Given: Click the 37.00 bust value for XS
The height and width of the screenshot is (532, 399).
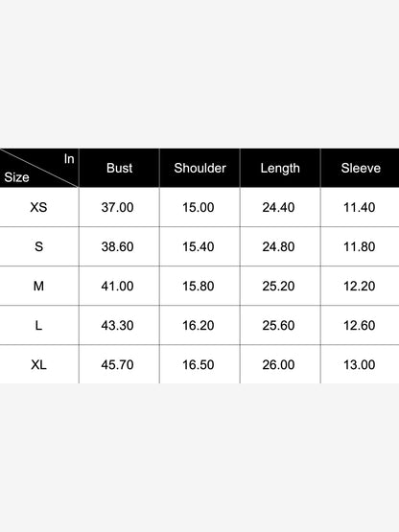Looking at the screenshot, I should pos(117,207).
